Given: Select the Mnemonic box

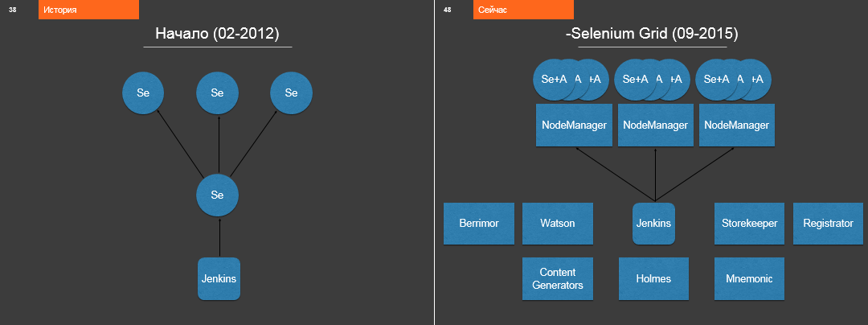Looking at the screenshot, I should (749, 278).
